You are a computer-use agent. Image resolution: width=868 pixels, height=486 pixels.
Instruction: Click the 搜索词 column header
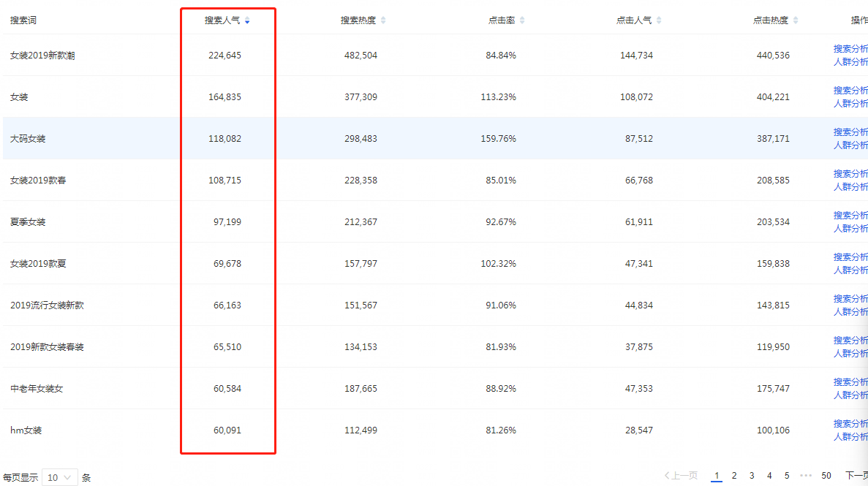click(23, 20)
